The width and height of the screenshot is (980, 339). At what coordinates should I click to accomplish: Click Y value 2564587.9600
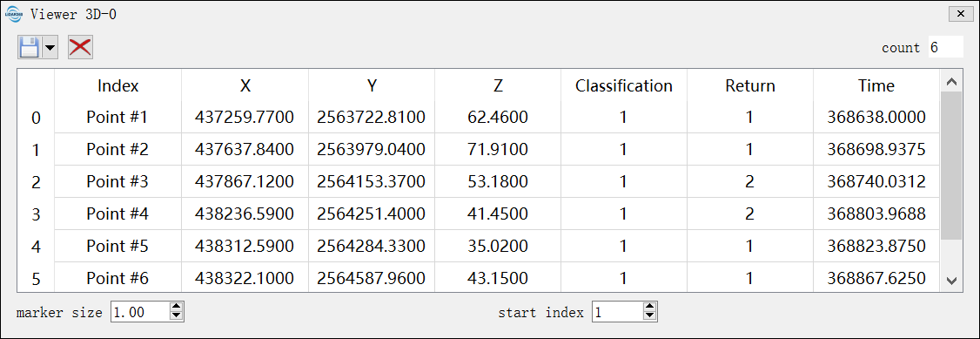click(372, 278)
